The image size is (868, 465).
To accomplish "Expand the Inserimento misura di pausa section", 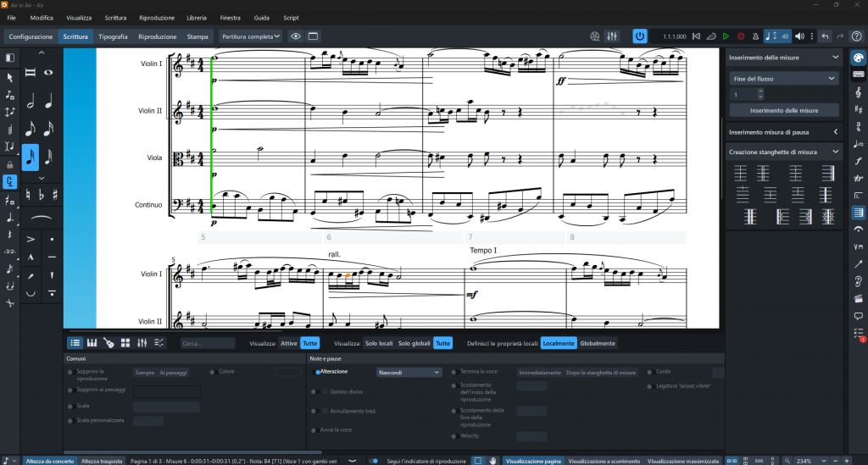I will (784, 132).
